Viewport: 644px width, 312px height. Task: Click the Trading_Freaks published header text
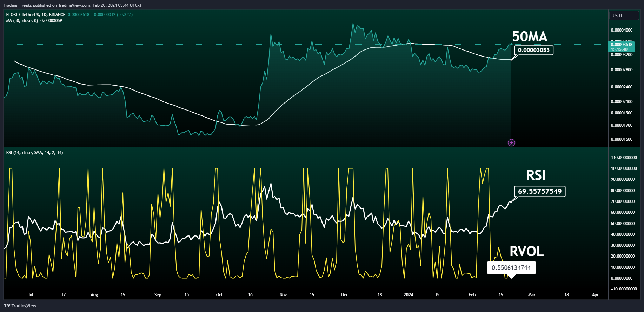[72, 5]
